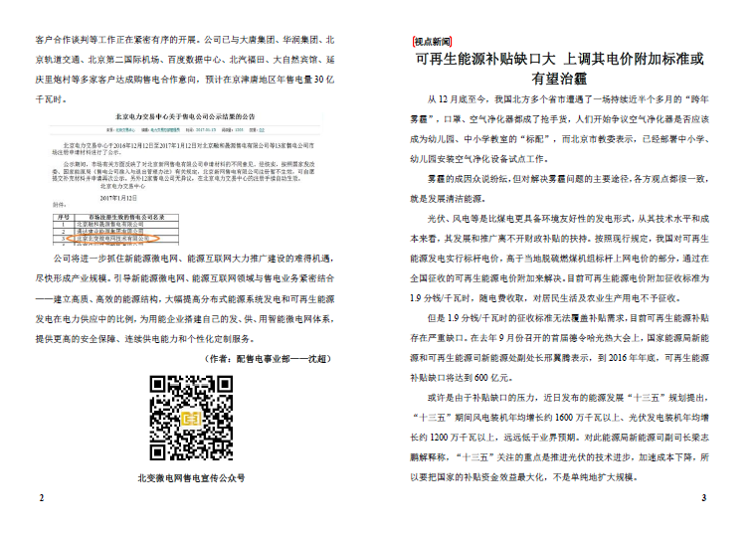Click the line 就是发展清洁能源。
Image resolution: width=756 pixels, height=533 pixels.
point(449,199)
